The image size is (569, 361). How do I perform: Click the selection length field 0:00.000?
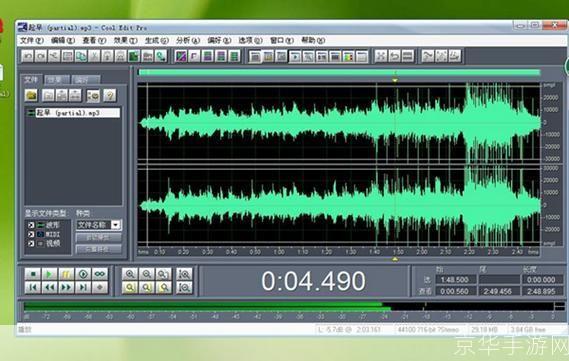click(x=542, y=280)
